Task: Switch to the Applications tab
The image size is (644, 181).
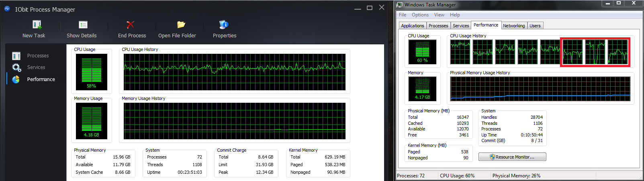Action: click(413, 26)
